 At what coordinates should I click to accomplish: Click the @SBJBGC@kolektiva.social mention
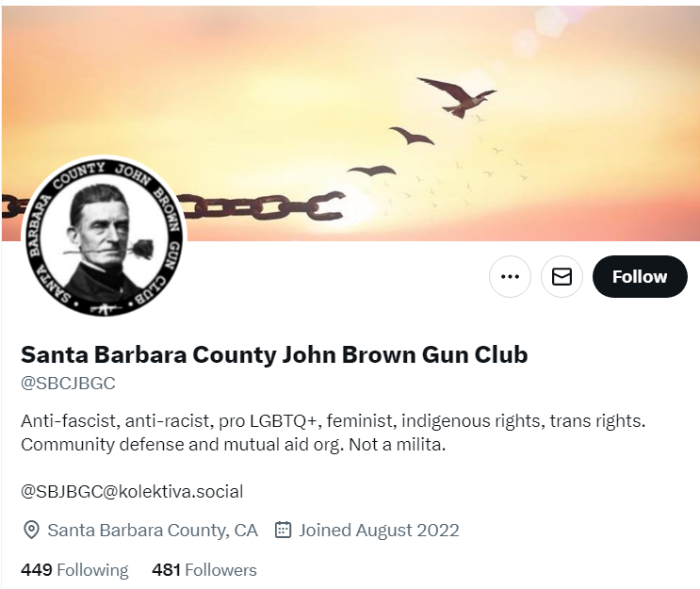pos(132,492)
